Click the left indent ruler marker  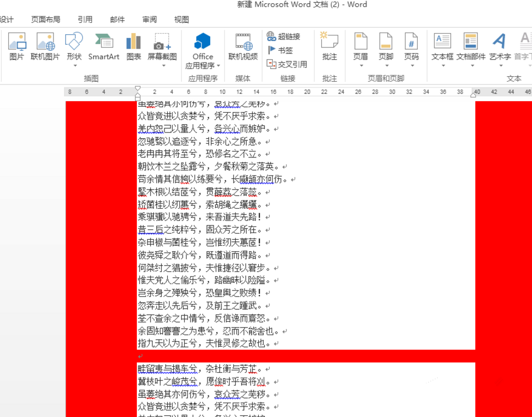coord(137,98)
